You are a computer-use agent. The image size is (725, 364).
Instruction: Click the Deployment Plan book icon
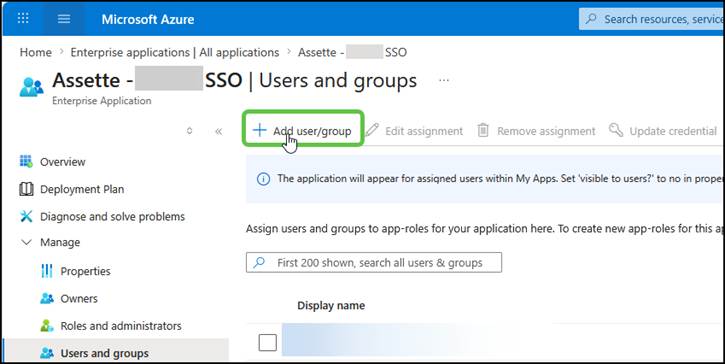pos(26,189)
